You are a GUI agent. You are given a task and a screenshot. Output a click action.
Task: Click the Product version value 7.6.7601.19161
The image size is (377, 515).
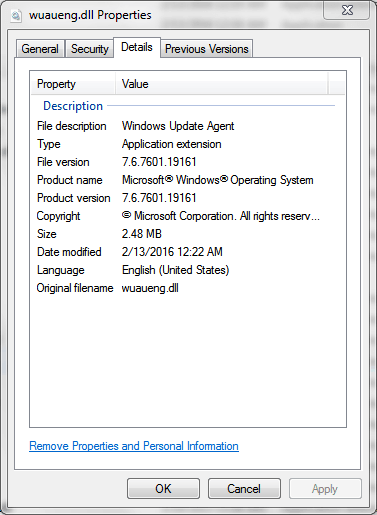(159, 198)
